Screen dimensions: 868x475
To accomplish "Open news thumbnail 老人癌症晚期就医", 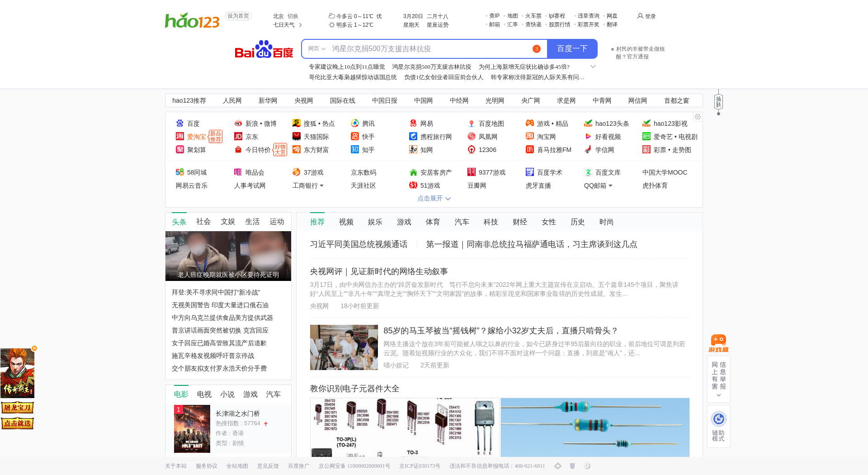I will click(x=228, y=256).
